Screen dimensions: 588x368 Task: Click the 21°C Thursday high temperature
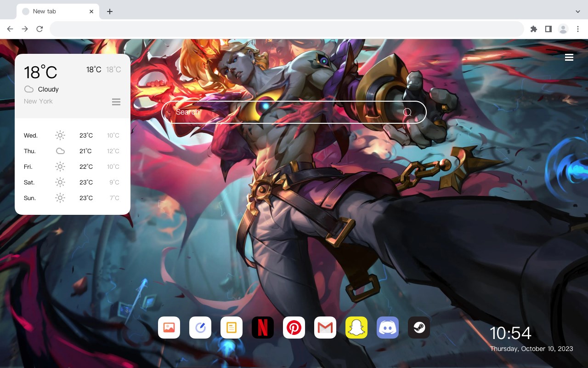(x=86, y=151)
